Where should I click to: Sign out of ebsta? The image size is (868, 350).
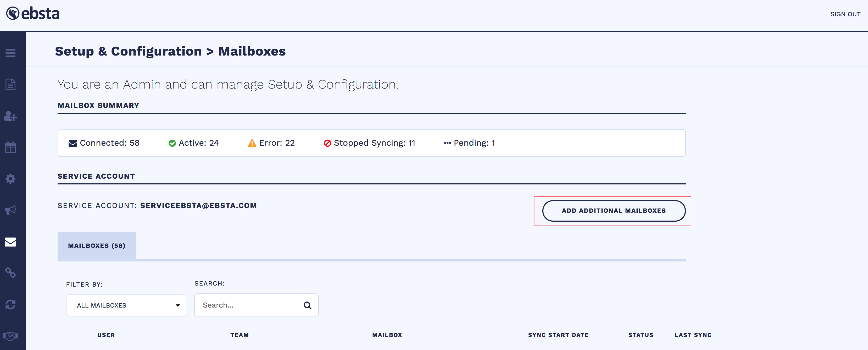point(845,14)
